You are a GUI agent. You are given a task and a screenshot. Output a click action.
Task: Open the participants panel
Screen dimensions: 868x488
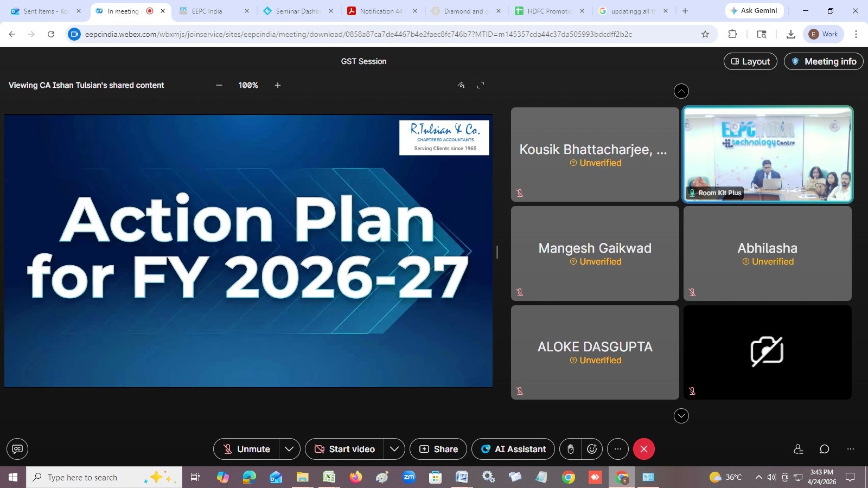798,449
